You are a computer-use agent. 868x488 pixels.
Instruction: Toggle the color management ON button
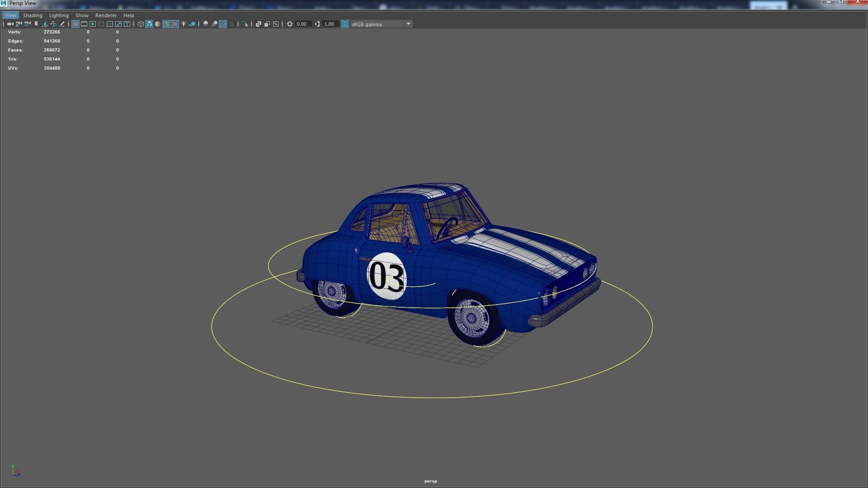[x=345, y=24]
